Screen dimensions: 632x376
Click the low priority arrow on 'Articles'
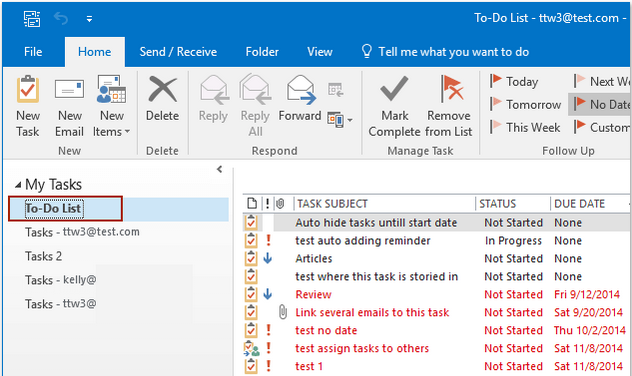(x=268, y=258)
